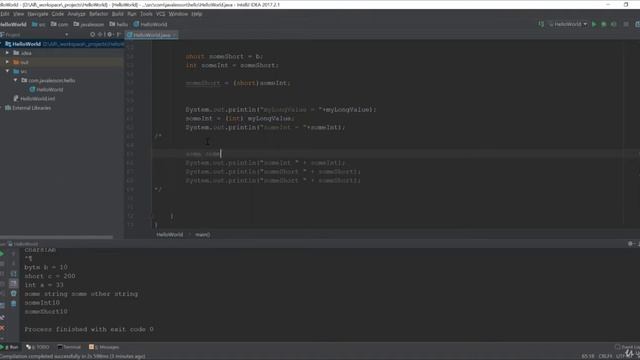Viewport: 640px width, 360px height.
Task: Open the VCS menu
Action: coord(161,14)
